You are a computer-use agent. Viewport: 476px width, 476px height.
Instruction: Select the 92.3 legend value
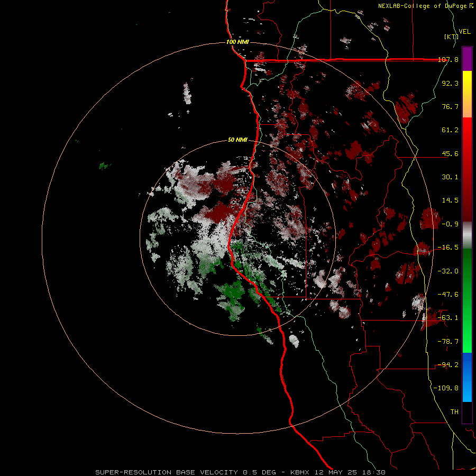(450, 83)
